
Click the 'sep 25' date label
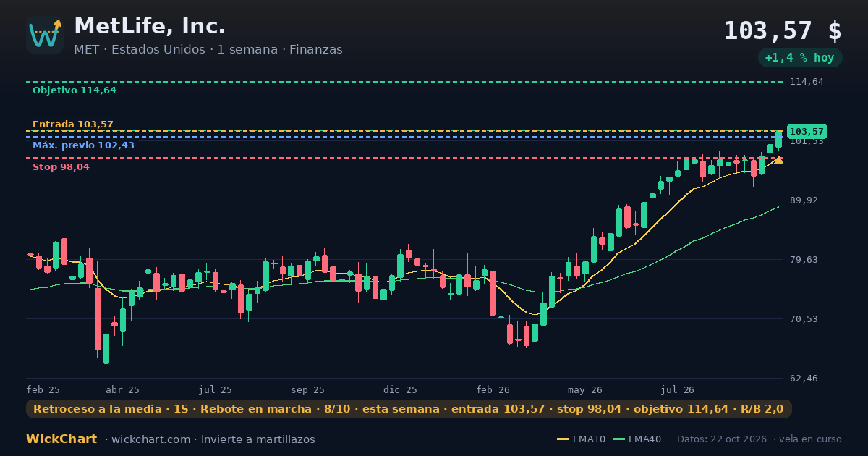[x=307, y=389]
